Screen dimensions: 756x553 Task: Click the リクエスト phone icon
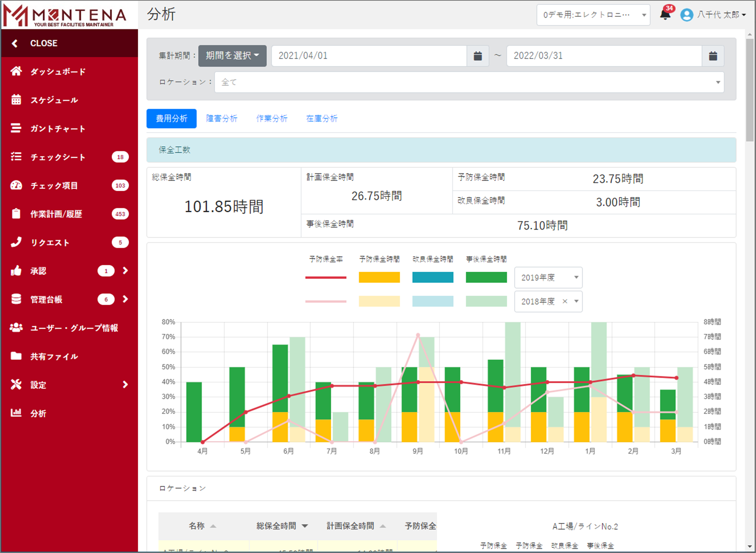coord(16,242)
